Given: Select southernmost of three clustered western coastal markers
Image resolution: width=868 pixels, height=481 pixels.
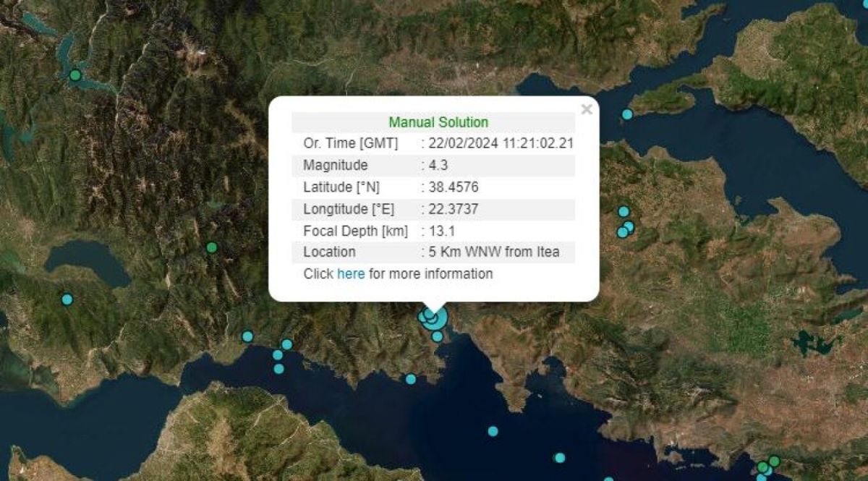Looking at the screenshot, I should [x=278, y=369].
